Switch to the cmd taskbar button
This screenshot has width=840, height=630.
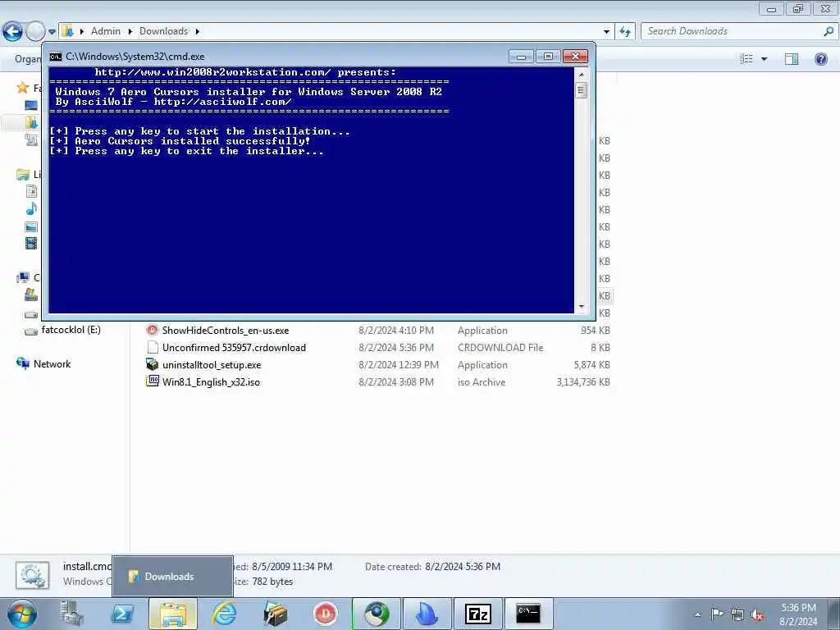coord(529,614)
